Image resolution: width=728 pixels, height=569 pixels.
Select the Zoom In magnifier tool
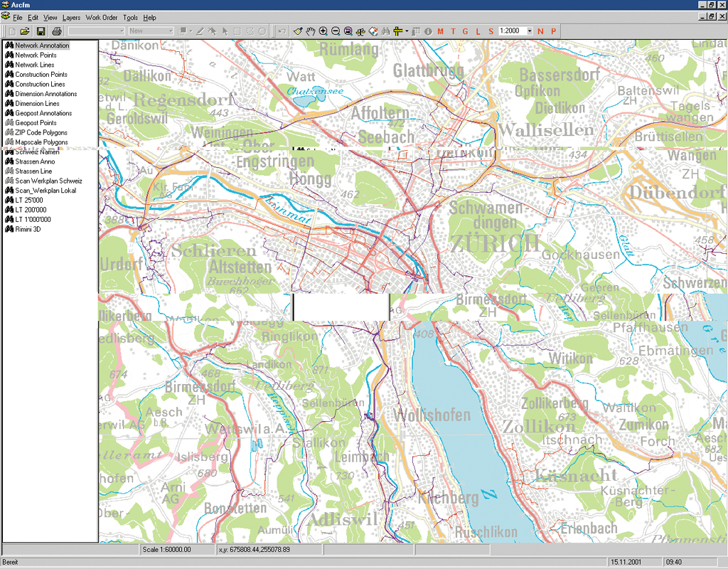pos(323,31)
